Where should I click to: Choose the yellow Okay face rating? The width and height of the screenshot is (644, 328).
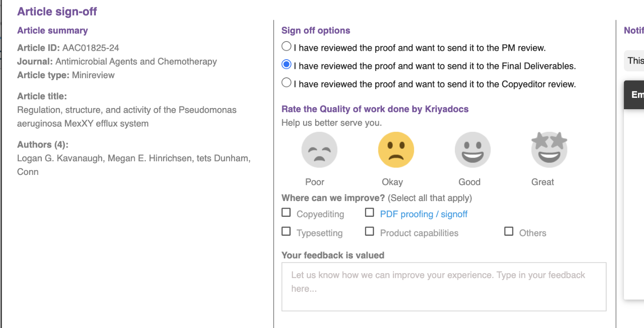(x=396, y=150)
